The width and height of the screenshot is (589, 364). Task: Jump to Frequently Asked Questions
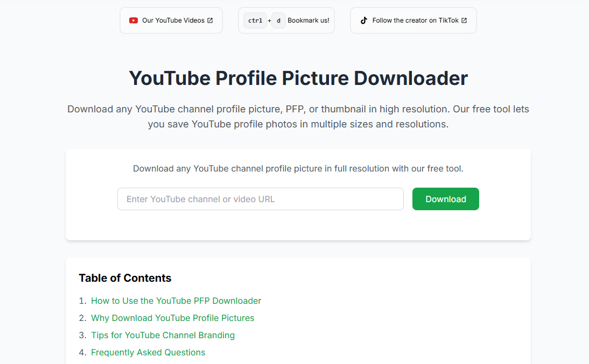click(x=148, y=353)
